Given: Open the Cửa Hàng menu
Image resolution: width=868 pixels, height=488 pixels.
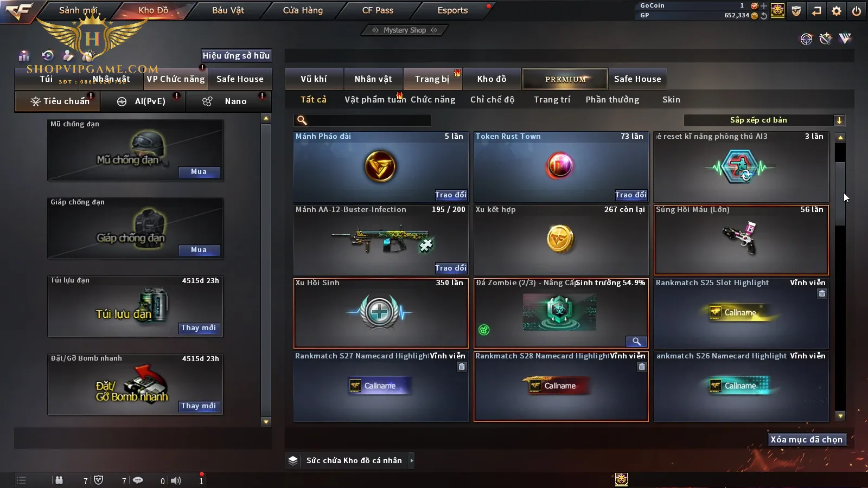Looking at the screenshot, I should [x=303, y=10].
